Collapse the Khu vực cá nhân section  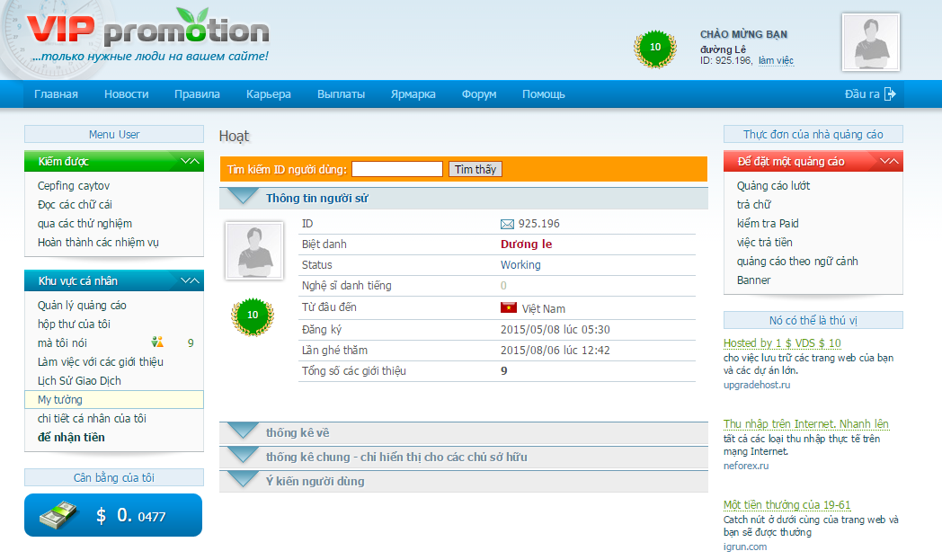coord(190,280)
